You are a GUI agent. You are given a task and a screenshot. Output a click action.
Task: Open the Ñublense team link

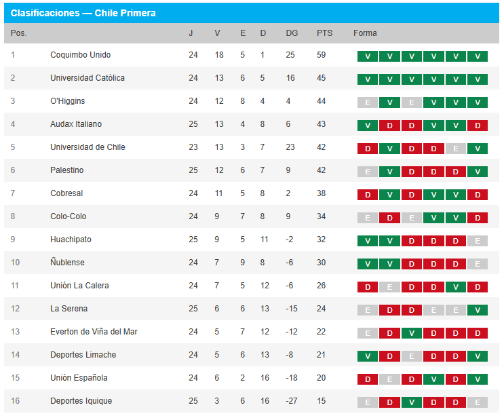67,263
